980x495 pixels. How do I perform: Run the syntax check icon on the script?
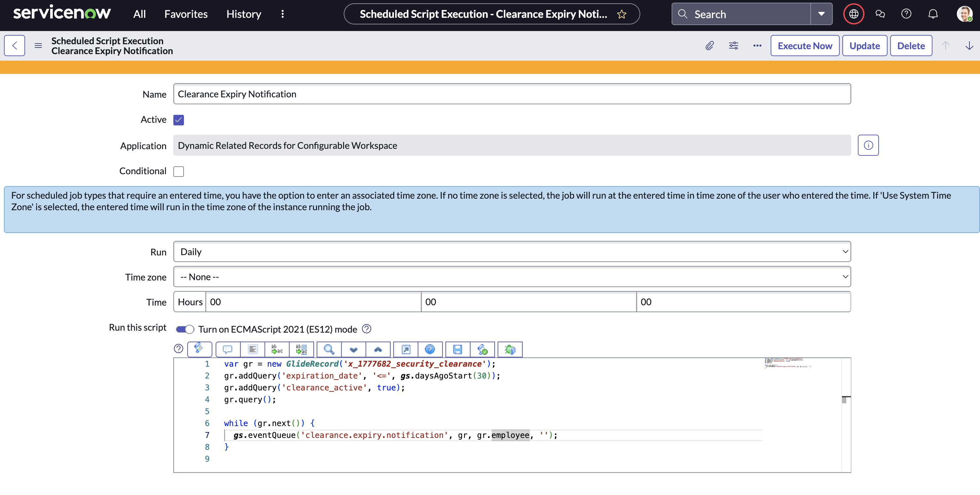[x=482, y=349]
